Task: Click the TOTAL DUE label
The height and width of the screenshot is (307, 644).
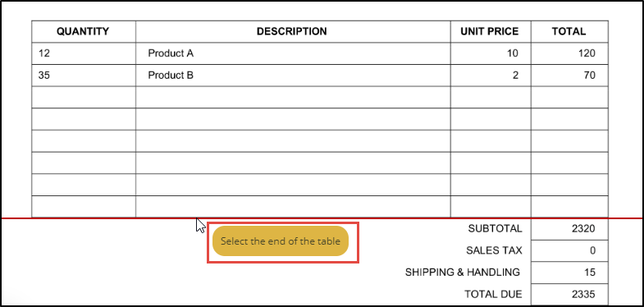Action: (x=493, y=294)
